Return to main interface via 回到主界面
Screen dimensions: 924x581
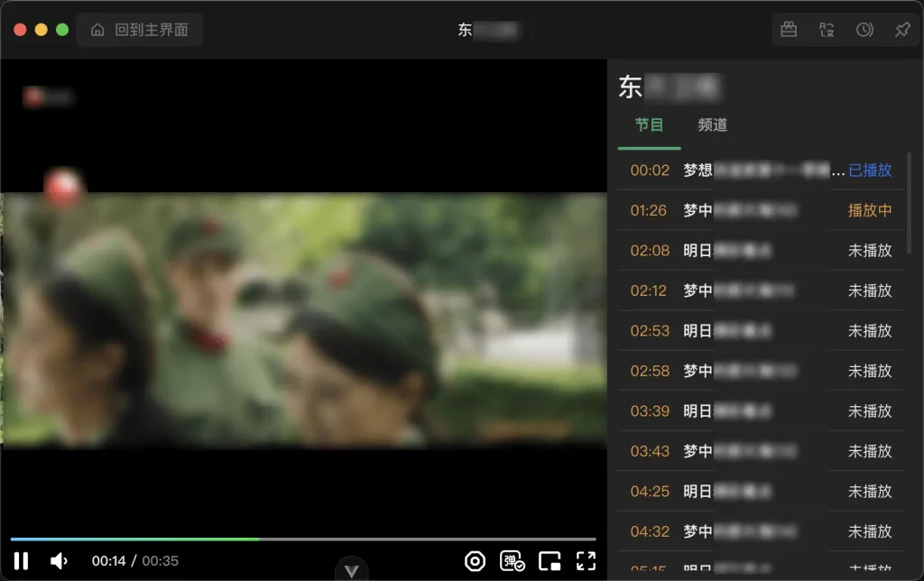150,29
